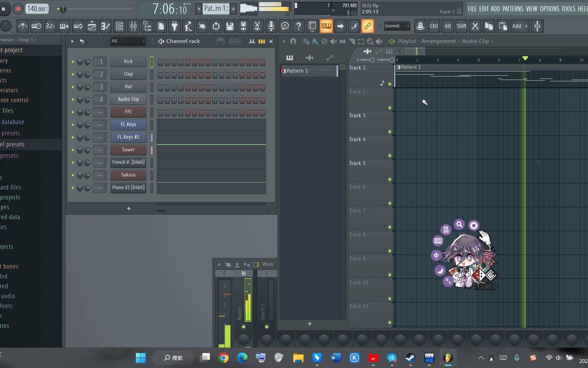Viewport: 588px width, 368px height.
Task: Mute the Sakura channel green light
Action: [72, 175]
